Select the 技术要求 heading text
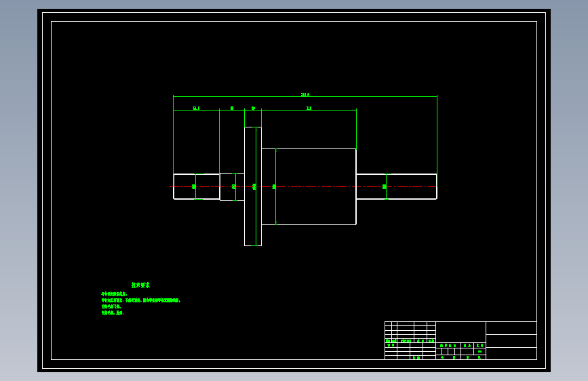The height and width of the screenshot is (381, 588). pos(140,285)
